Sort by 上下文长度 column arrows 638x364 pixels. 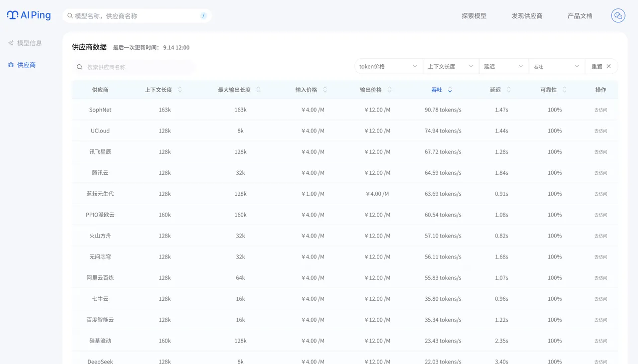(x=180, y=90)
